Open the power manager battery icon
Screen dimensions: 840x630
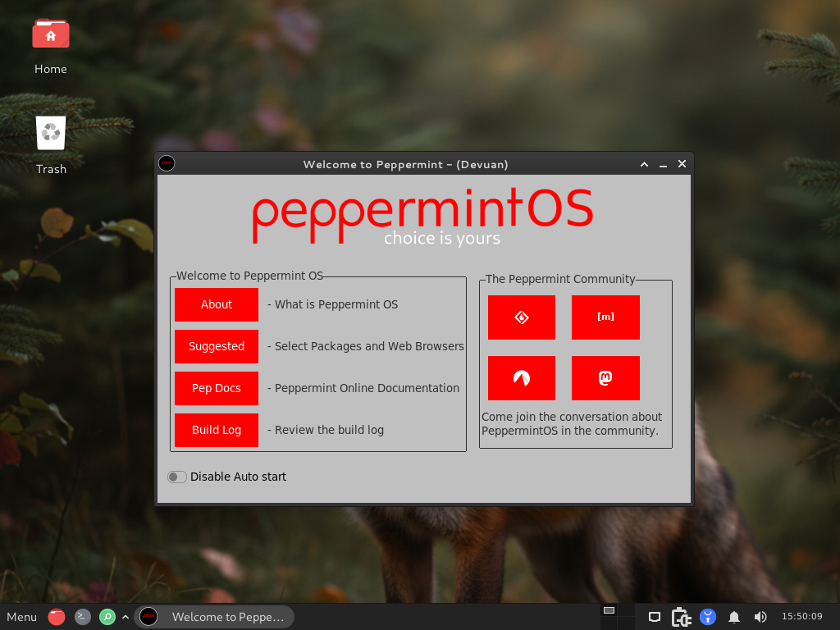point(681,617)
